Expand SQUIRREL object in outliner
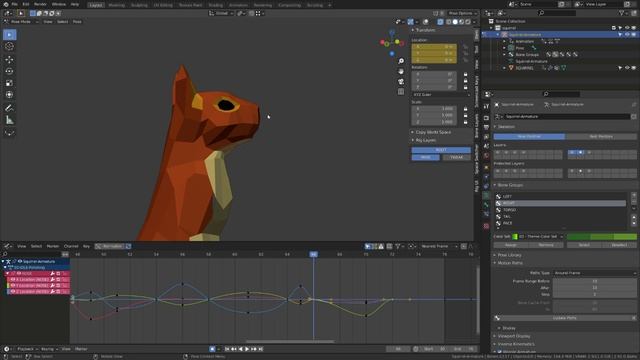 504,68
